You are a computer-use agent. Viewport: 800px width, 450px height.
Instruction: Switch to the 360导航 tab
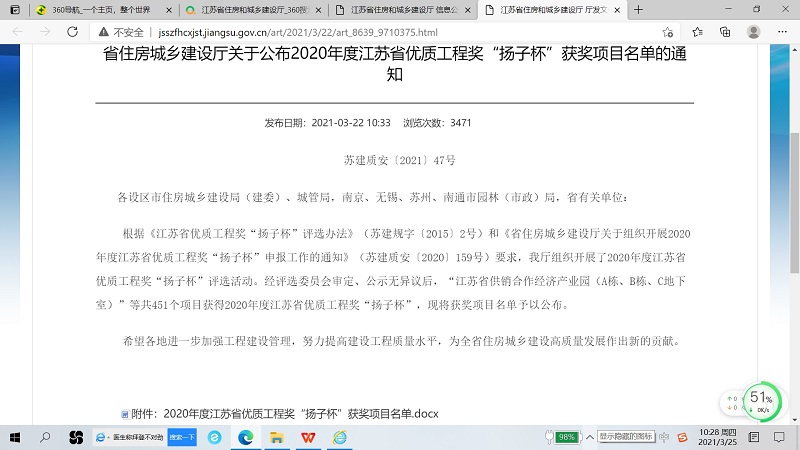(x=102, y=10)
